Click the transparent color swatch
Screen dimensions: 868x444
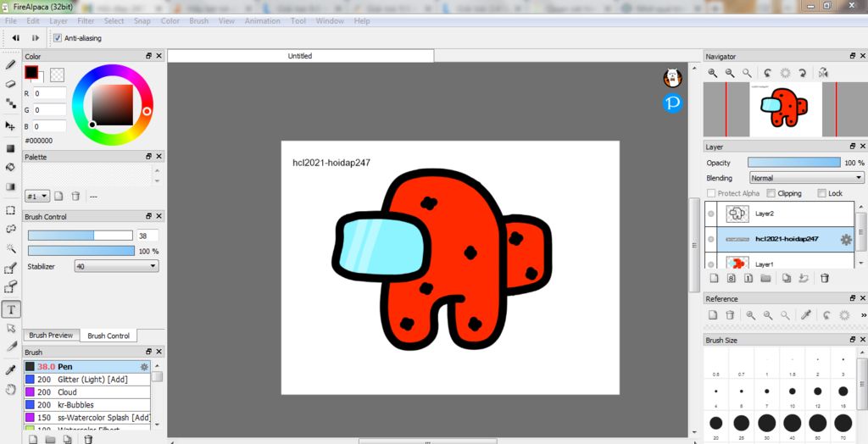coord(57,75)
